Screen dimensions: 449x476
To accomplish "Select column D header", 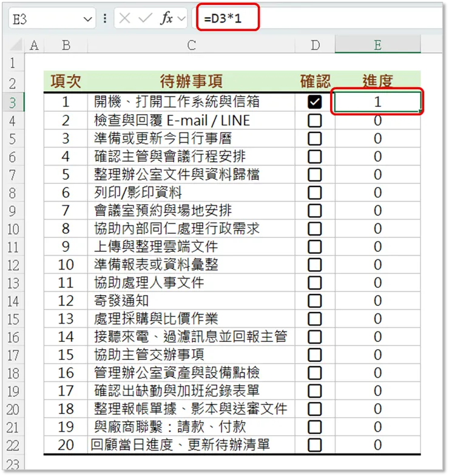I will (x=315, y=46).
